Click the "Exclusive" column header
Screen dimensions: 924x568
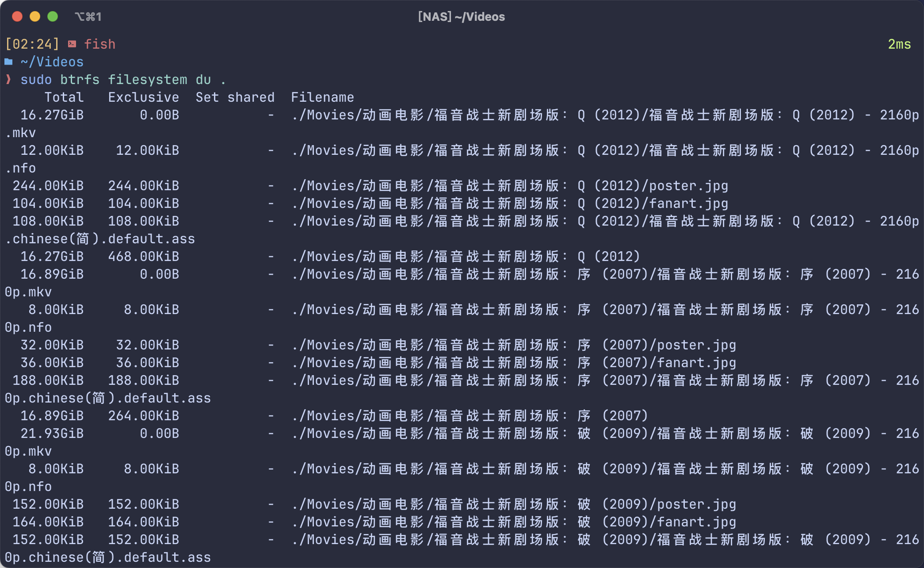tap(143, 97)
